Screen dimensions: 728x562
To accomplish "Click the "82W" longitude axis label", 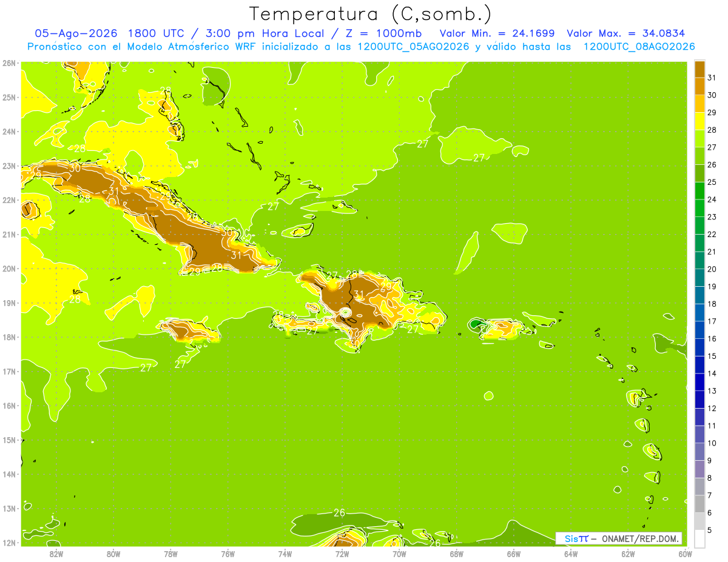I will pos(56,554).
